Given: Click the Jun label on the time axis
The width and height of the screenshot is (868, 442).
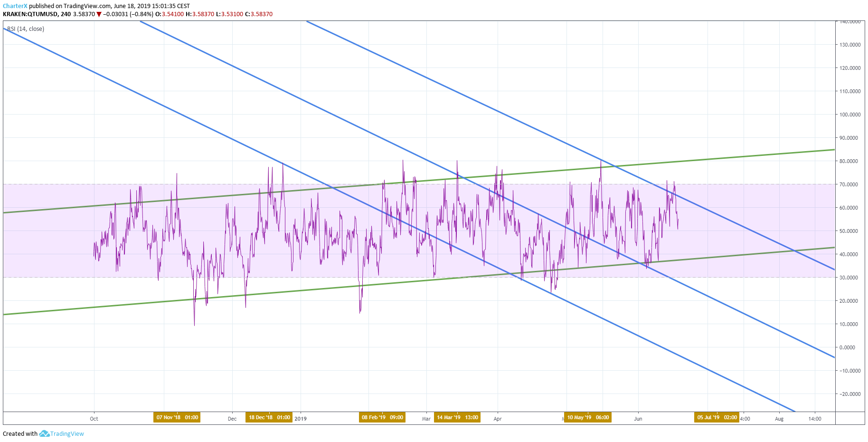Looking at the screenshot, I should (x=638, y=419).
